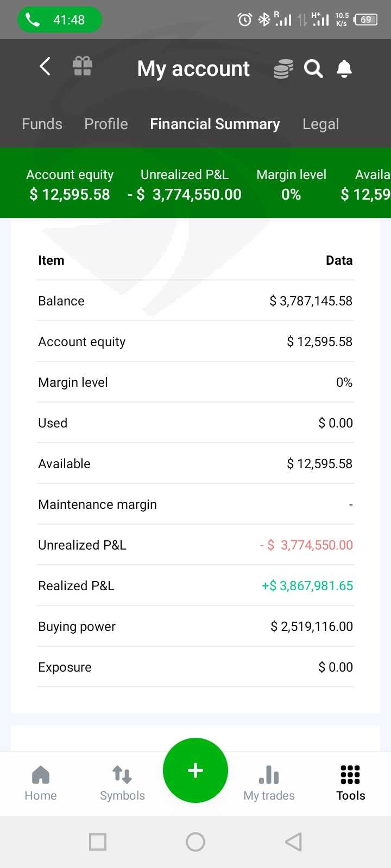Open the Legal tab
Image resolution: width=391 pixels, height=868 pixels.
pos(320,124)
